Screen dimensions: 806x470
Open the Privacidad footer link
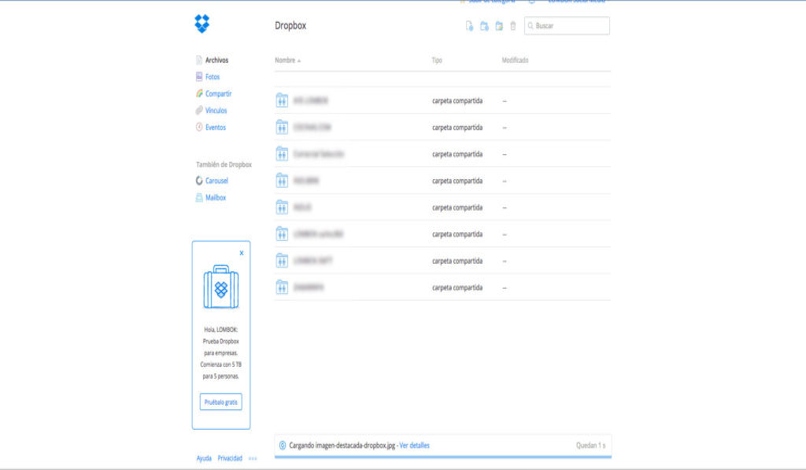(230, 458)
